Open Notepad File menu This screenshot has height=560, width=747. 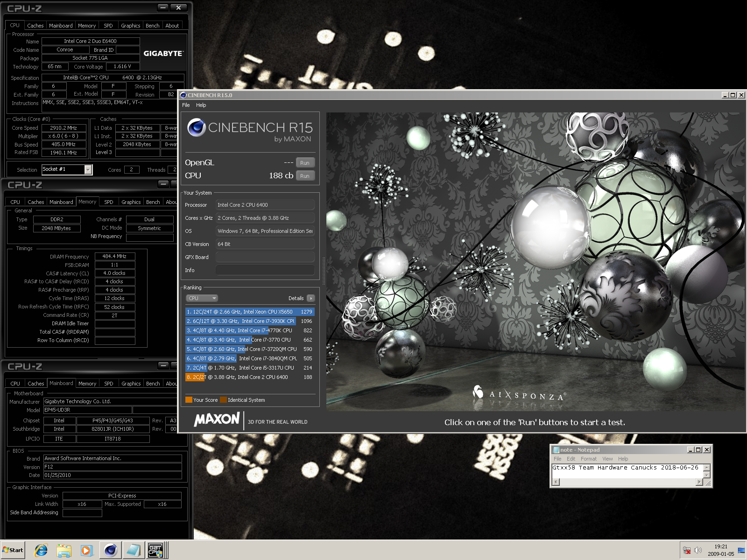coord(557,459)
